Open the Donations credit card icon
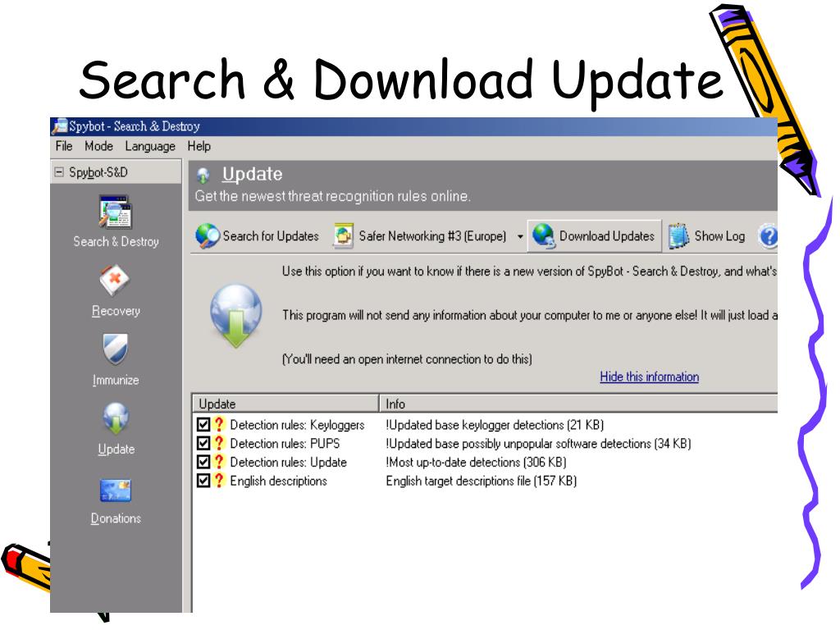 [115, 491]
